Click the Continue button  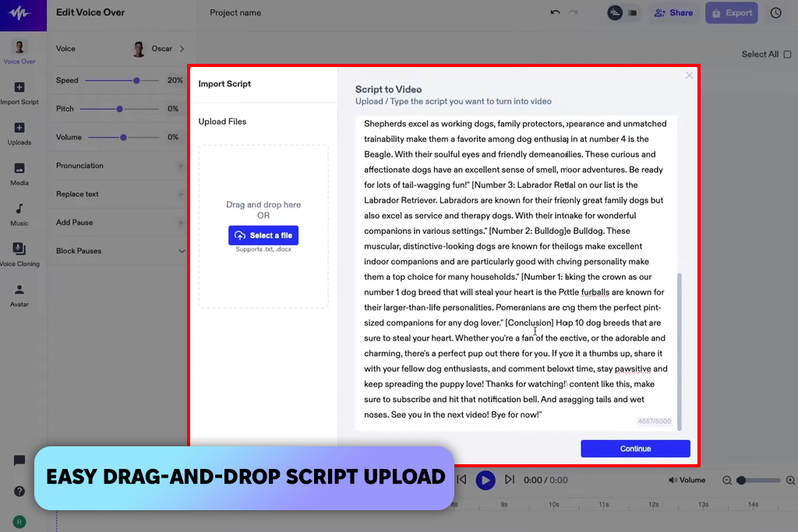click(635, 449)
